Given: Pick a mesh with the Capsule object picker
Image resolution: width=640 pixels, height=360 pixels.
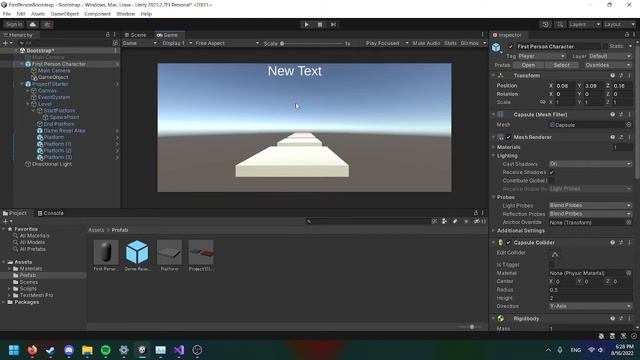Looking at the screenshot, I should coord(629,125).
